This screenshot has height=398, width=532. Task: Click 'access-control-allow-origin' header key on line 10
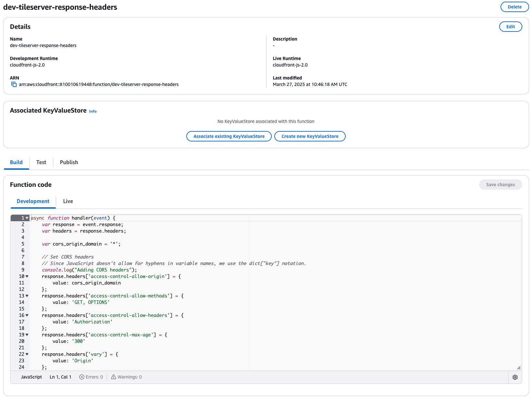[128, 276]
